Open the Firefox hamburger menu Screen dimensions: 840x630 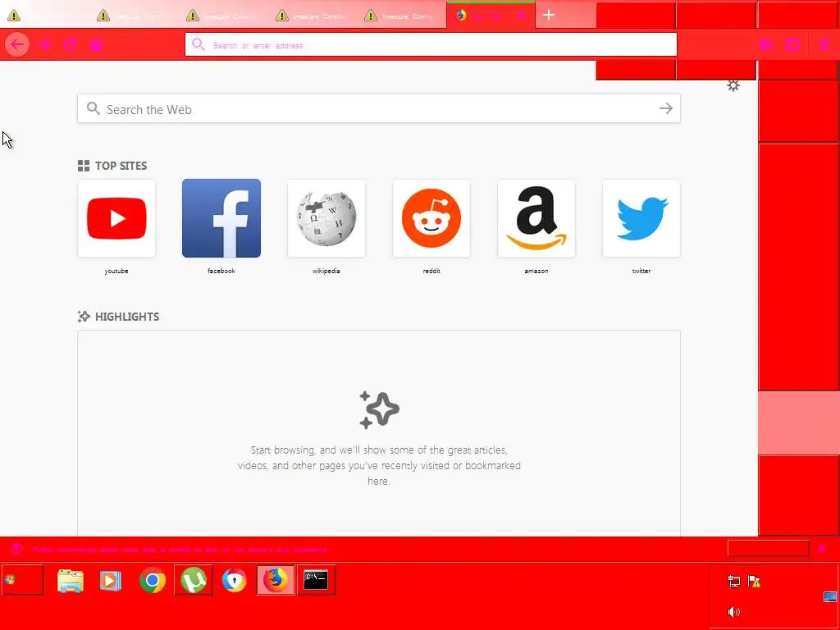824,44
